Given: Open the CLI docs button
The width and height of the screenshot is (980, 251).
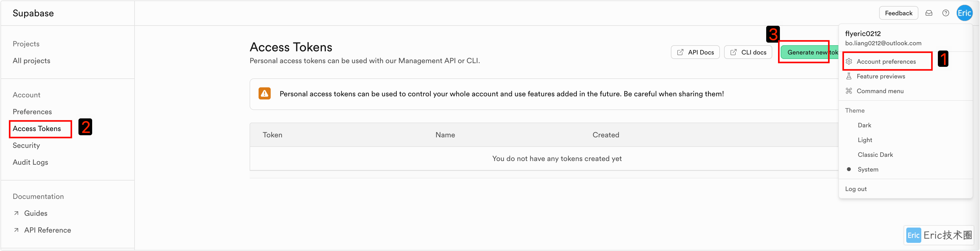Looking at the screenshot, I should 748,52.
